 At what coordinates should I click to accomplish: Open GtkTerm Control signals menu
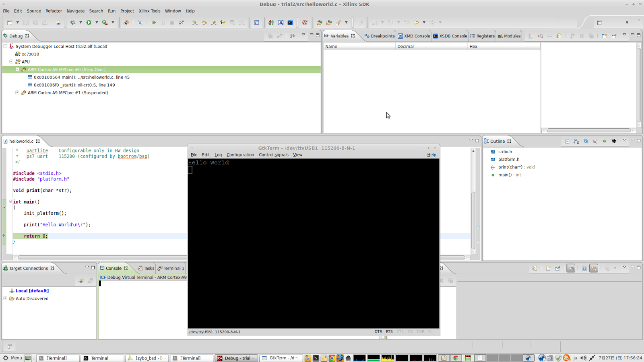point(274,155)
